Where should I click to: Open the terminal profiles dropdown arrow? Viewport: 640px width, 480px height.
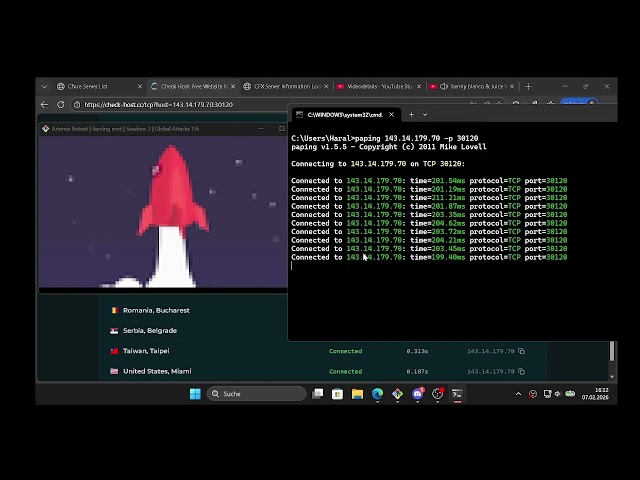425,115
